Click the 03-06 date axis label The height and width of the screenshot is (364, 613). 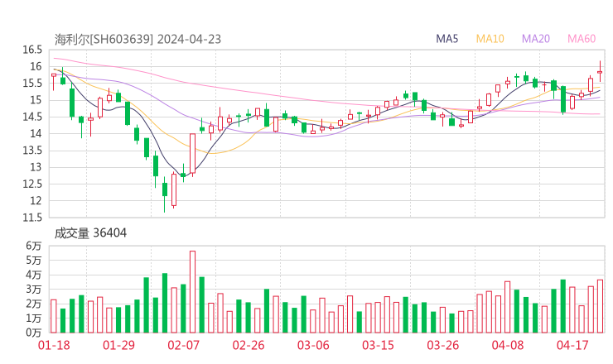313,345
